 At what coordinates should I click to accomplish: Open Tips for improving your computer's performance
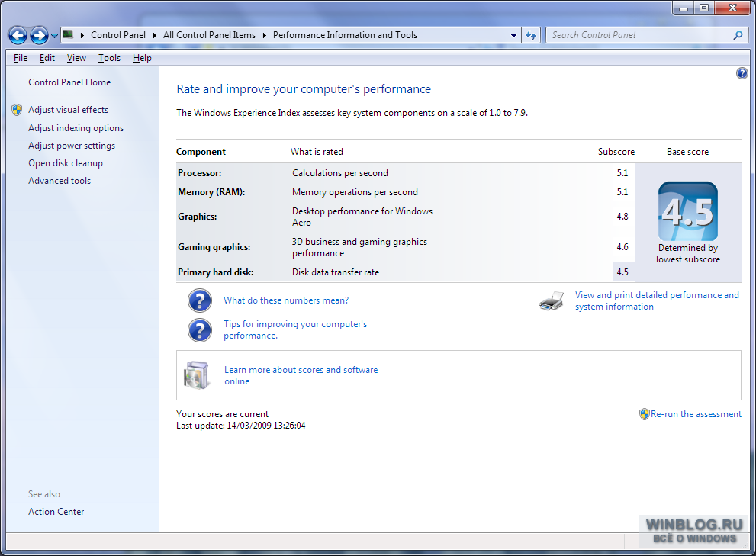tap(295, 329)
